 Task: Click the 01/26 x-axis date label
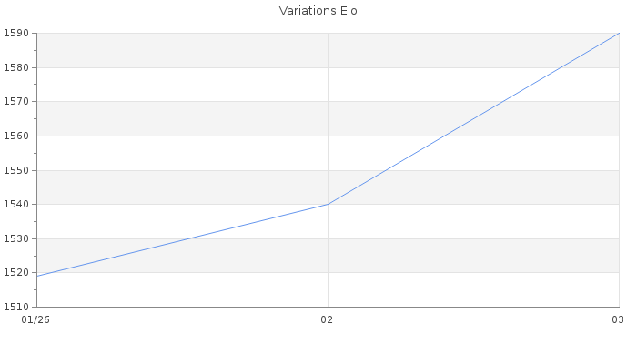click(36, 318)
